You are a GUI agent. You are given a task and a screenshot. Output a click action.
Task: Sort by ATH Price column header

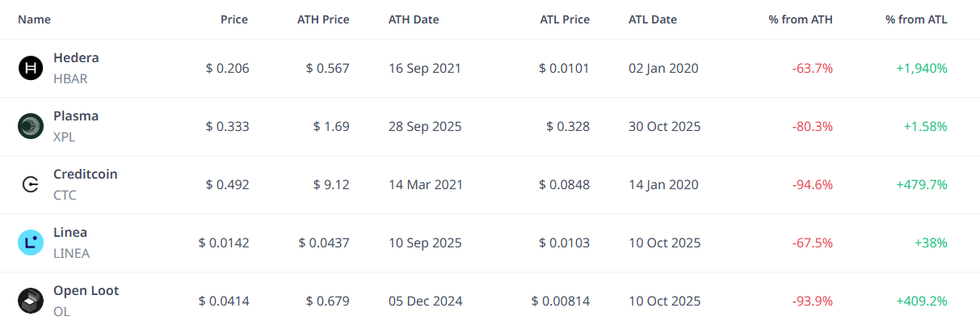click(323, 19)
